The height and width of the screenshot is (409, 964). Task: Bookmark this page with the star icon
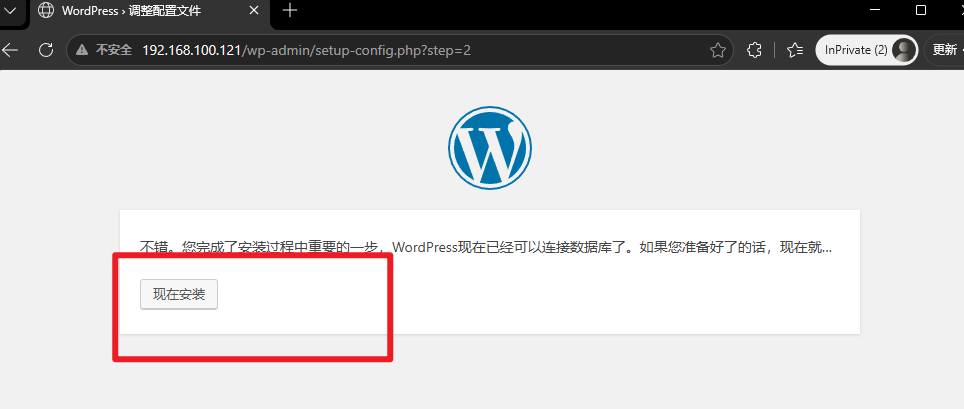tap(717, 50)
